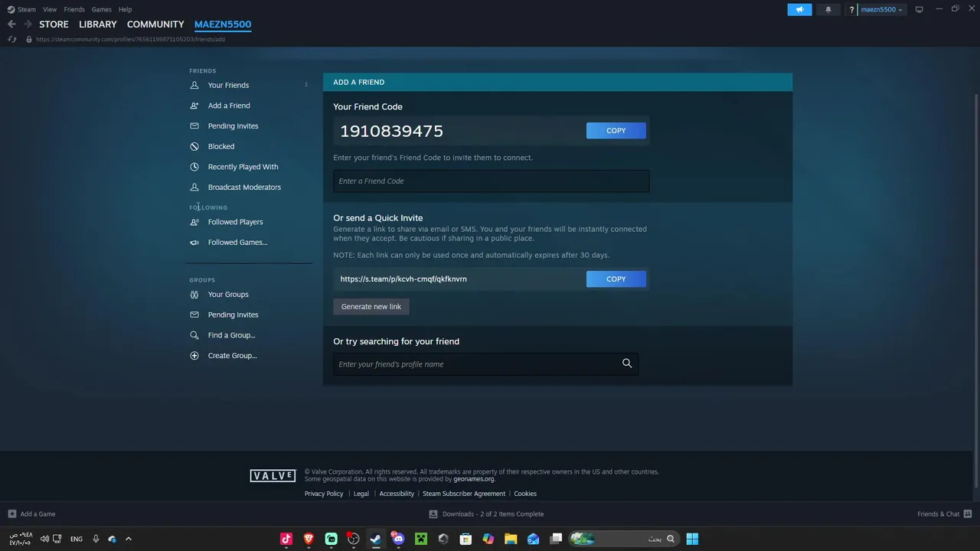
Task: Go to the COMMUNITY tab
Action: [x=155, y=24]
